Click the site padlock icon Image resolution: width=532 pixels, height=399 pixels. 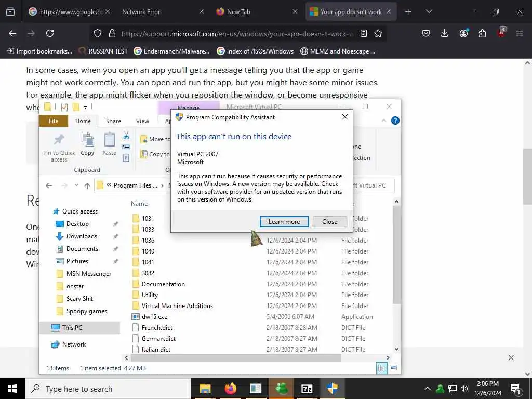point(112,33)
